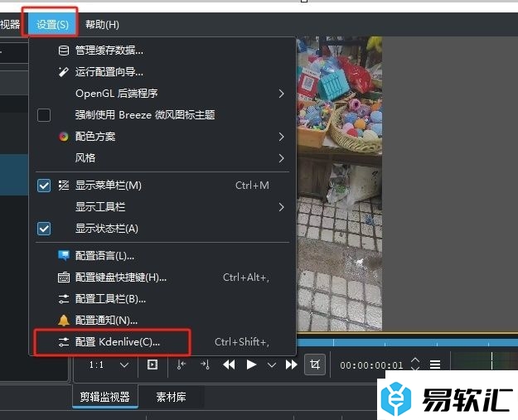Click the rewind button
Viewport: 518px width, 420px height.
tap(229, 364)
